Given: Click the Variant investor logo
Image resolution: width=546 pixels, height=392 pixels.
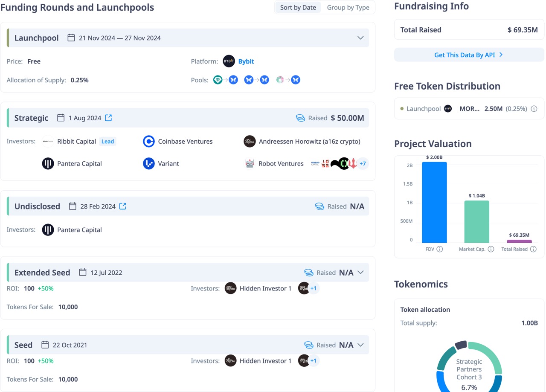Looking at the screenshot, I should [x=148, y=164].
